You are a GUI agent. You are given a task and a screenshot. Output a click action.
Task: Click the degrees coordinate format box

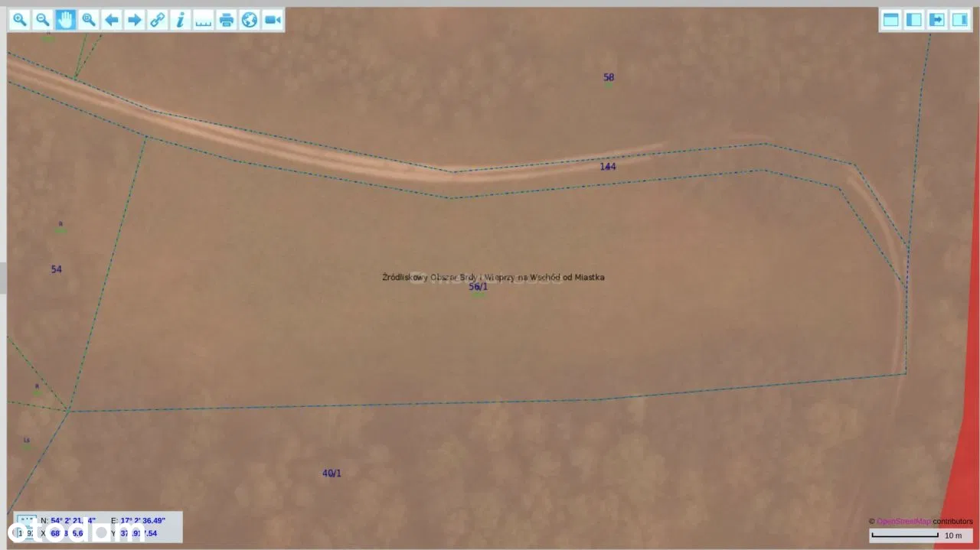(x=27, y=520)
